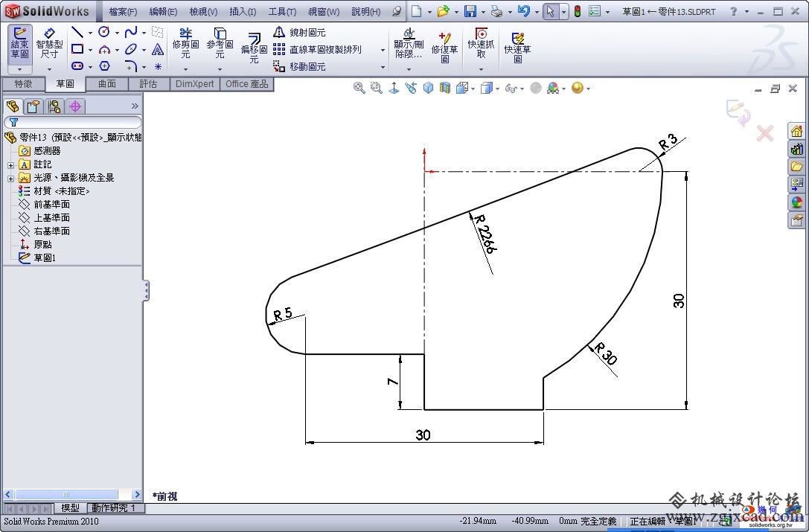Switch to the Office 產品 tab
Viewport: 809px width, 532px height.
click(246, 84)
